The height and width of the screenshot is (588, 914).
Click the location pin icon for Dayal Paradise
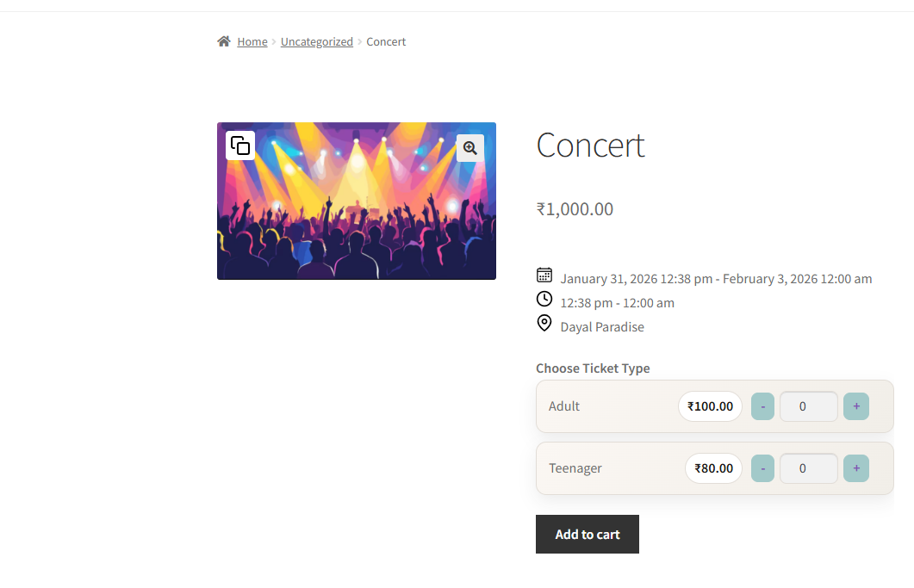[x=544, y=323]
